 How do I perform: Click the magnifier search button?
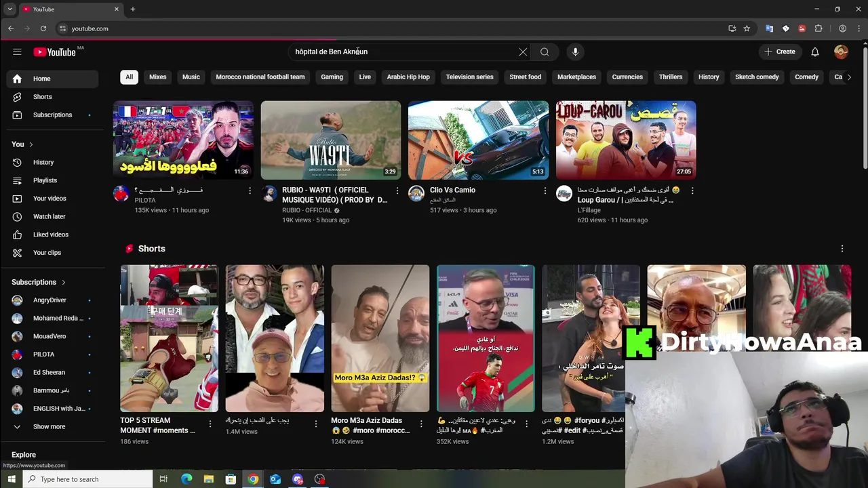[x=545, y=52]
